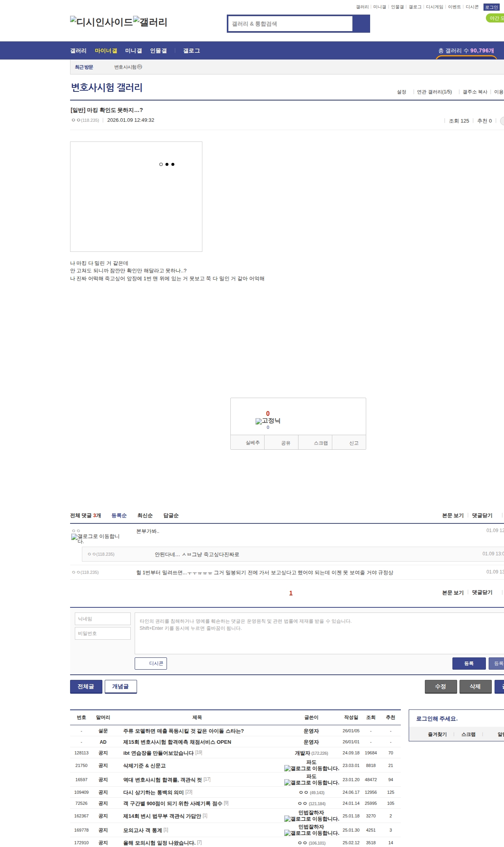Viewport: 504px width, 847px height.
Task: Click the search submit button next to the search box
Action: pos(361,24)
